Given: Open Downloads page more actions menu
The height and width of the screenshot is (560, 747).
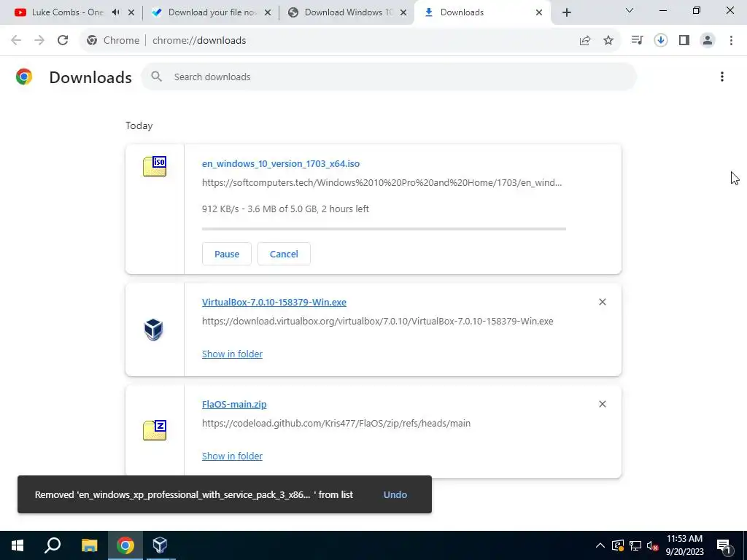Looking at the screenshot, I should pos(722,77).
